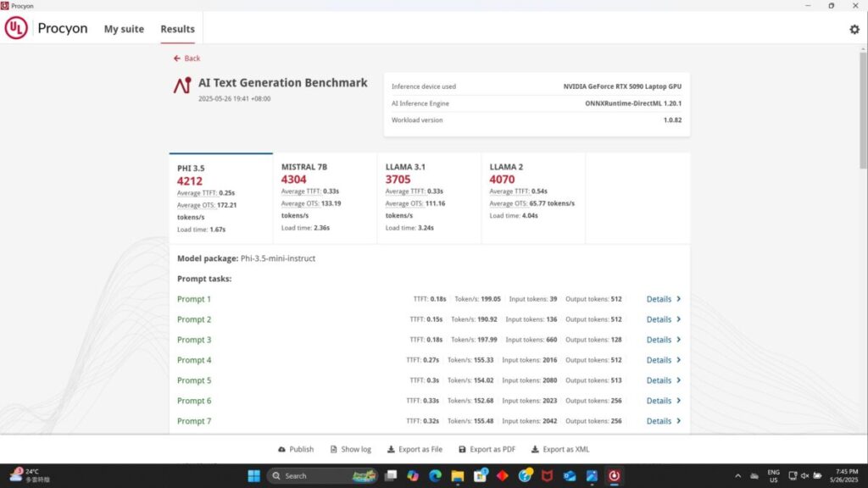Click the NVIDIA GeForce RTX 5090 Laptop GPU text

coord(622,86)
